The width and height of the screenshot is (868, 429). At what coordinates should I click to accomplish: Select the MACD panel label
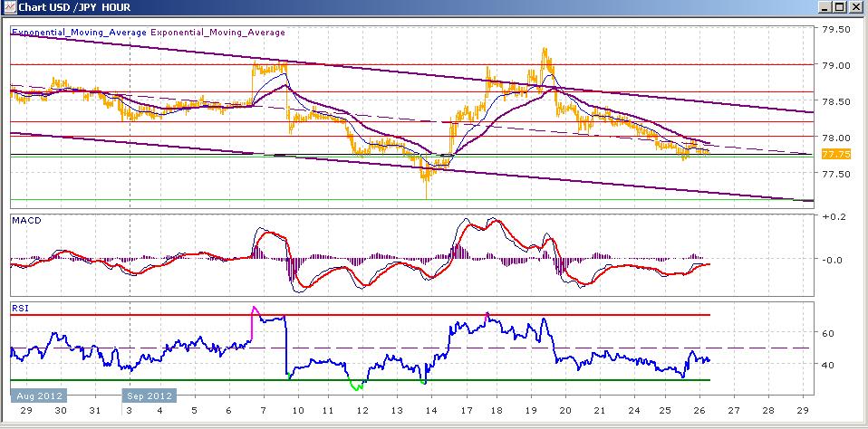[26, 221]
